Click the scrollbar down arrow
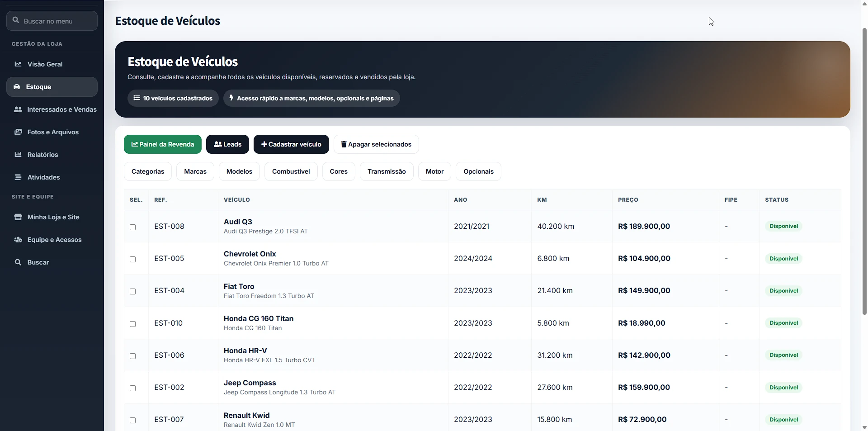Image resolution: width=868 pixels, height=431 pixels. pos(864,427)
